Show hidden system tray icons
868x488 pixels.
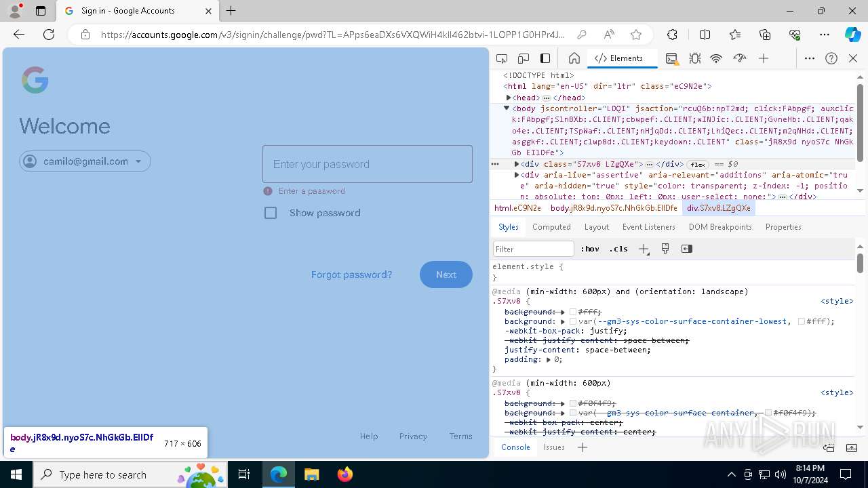pyautogui.click(x=731, y=474)
